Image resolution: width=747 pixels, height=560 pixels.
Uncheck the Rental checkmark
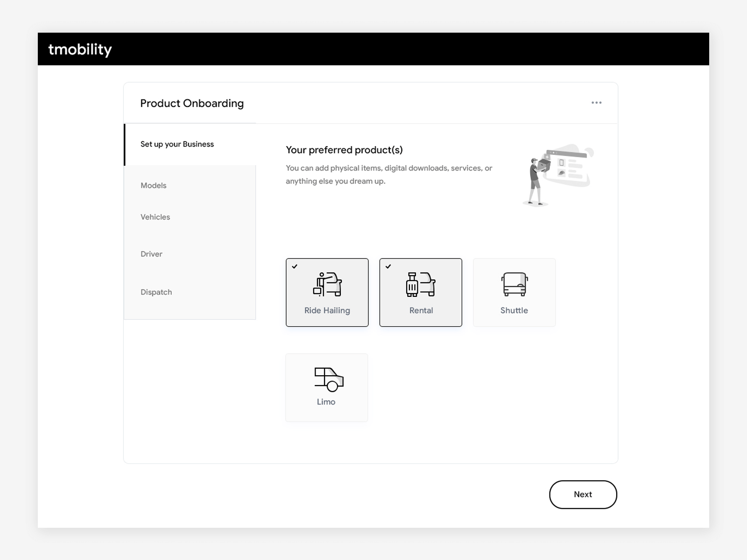[x=388, y=266]
